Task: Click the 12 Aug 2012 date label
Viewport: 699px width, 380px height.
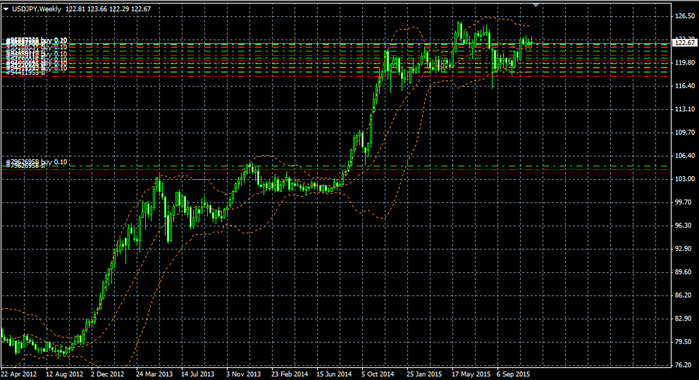Action: point(65,374)
